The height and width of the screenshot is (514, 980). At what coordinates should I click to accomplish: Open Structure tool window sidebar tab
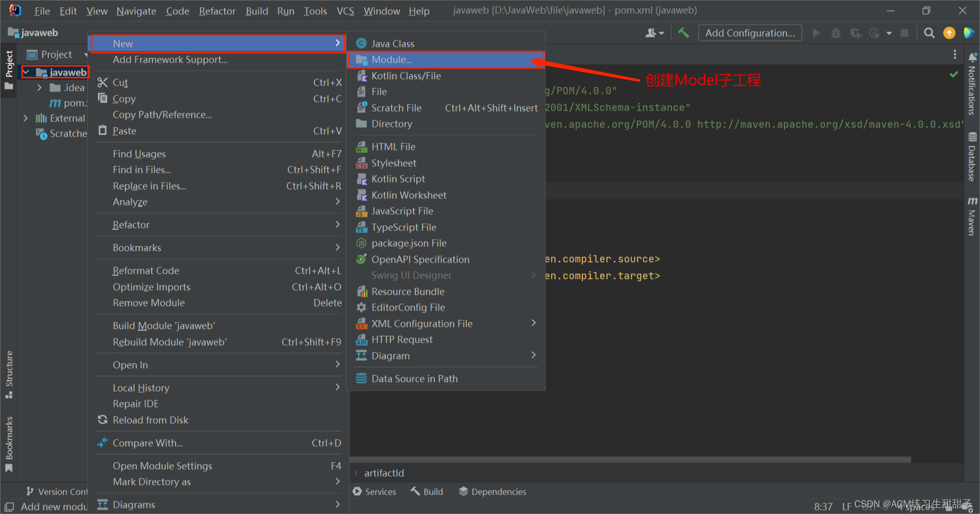tap(9, 374)
